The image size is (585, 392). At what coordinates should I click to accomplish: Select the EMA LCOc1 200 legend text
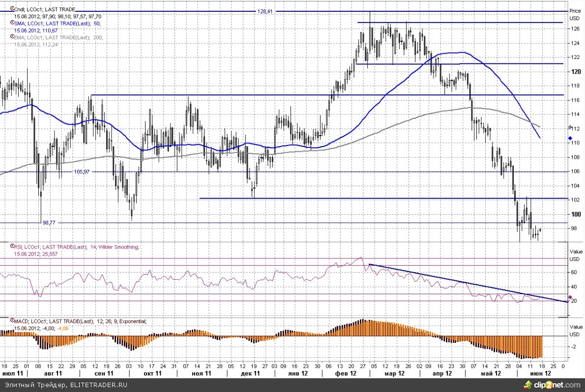pos(54,37)
